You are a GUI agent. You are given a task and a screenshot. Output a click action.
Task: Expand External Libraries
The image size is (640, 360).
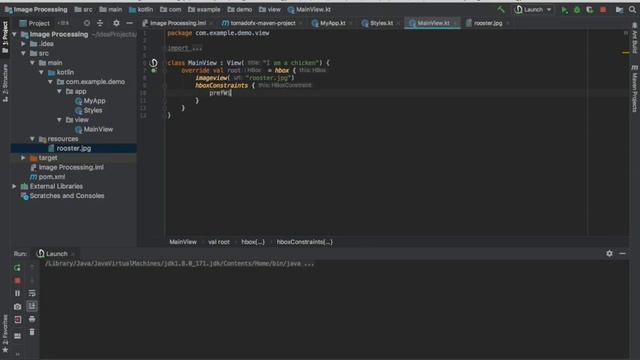[x=15, y=186]
